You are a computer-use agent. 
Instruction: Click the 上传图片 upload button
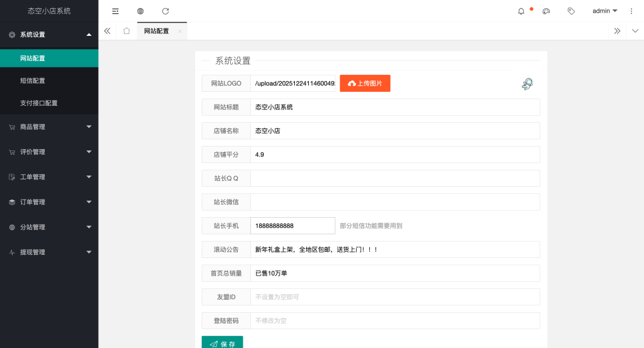365,84
